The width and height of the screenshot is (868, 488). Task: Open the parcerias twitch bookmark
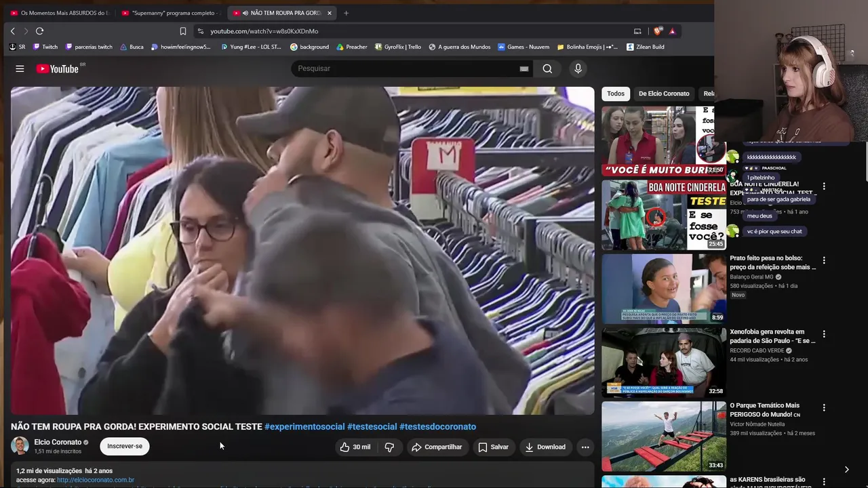(x=89, y=47)
